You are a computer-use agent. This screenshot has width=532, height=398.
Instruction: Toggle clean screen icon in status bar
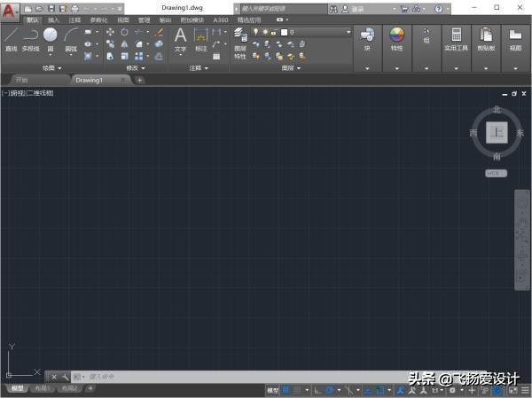coord(513,391)
